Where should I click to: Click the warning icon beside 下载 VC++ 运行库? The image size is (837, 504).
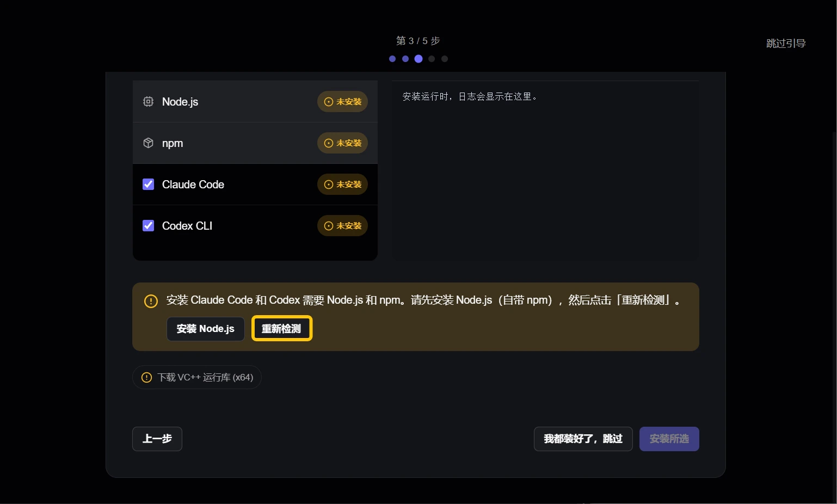click(x=146, y=377)
